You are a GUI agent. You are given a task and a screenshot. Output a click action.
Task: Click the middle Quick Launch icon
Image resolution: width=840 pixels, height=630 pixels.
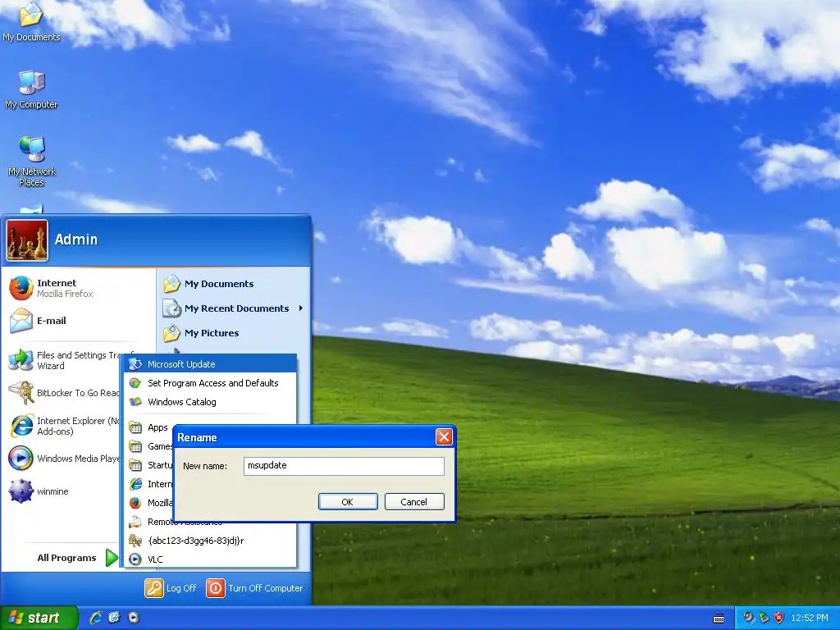pyautogui.click(x=115, y=618)
